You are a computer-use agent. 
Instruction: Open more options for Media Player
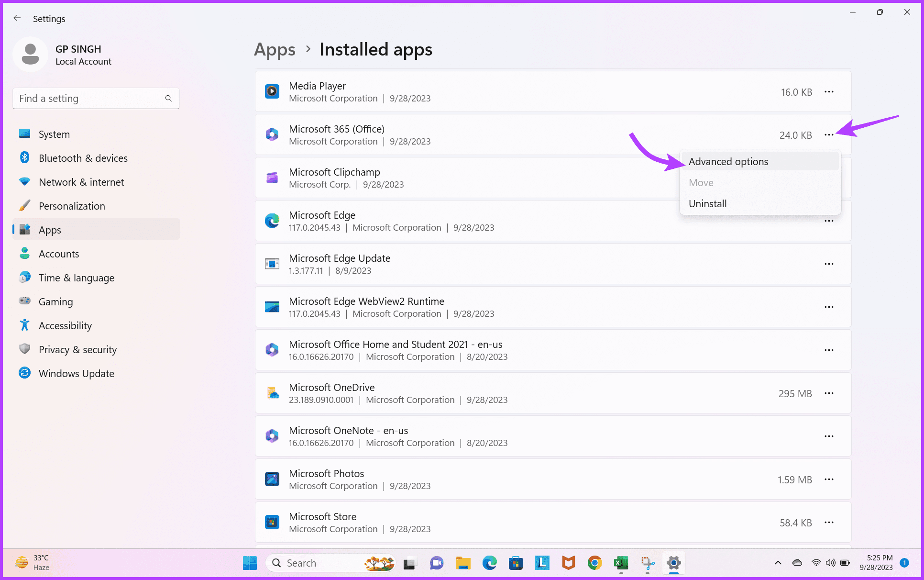click(x=829, y=91)
